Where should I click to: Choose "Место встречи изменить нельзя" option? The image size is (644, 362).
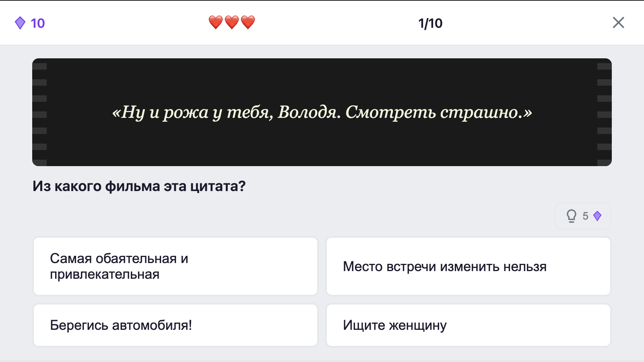coord(468,266)
